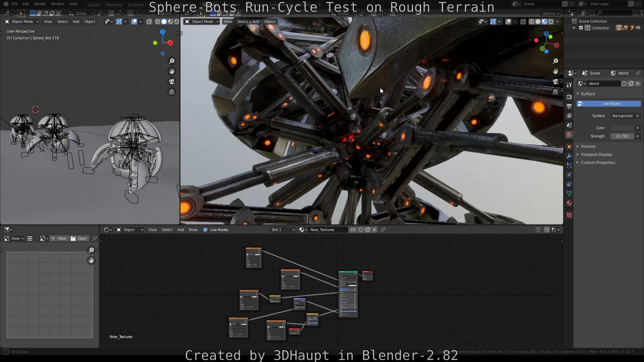Enable rendered viewport shading mode
This screenshot has height=362, width=644.
[x=550, y=21]
